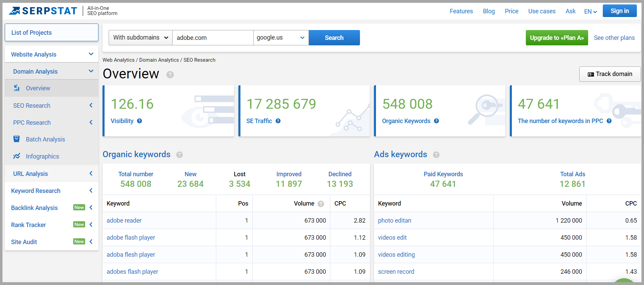644x285 pixels.
Task: Click the Total Ads count 12 861
Action: point(572,184)
